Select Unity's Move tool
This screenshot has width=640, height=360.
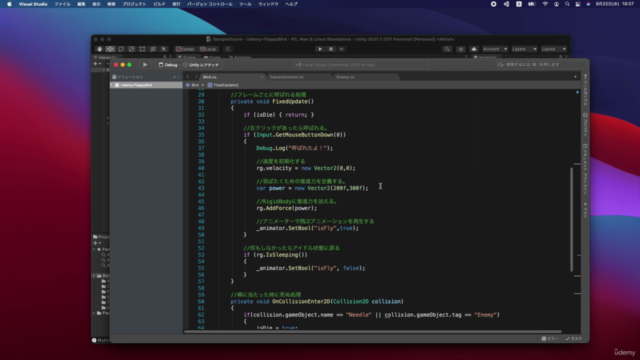[x=110, y=49]
